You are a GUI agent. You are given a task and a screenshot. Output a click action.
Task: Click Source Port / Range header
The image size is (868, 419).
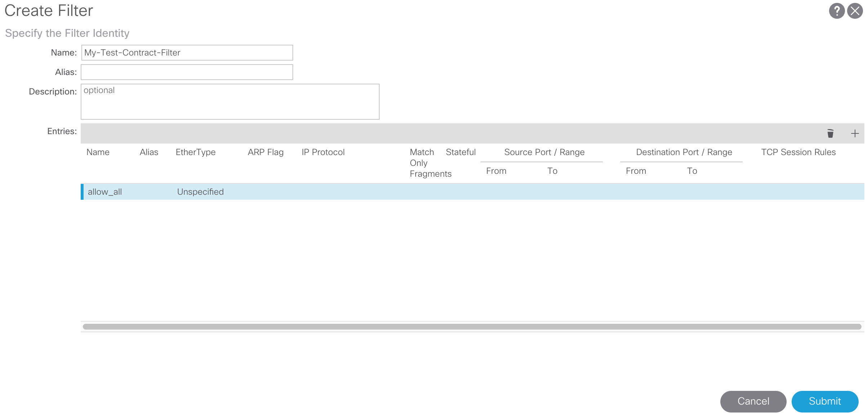(544, 152)
